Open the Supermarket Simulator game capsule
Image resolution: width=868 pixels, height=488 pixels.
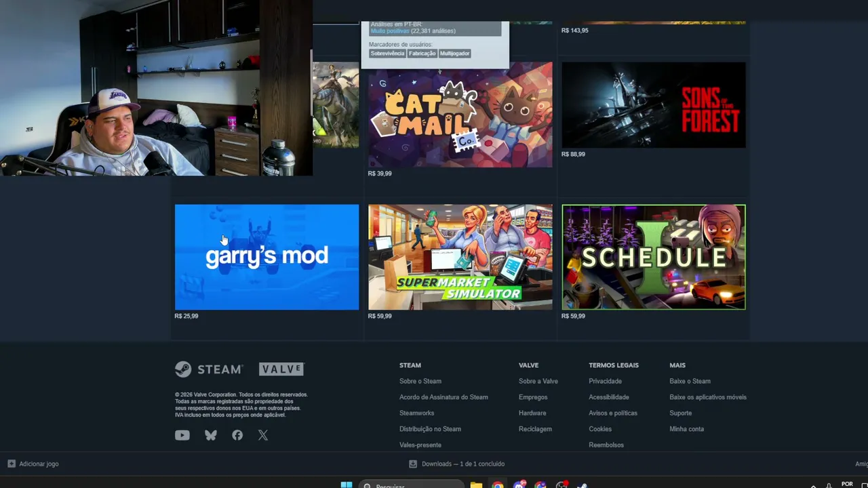460,257
